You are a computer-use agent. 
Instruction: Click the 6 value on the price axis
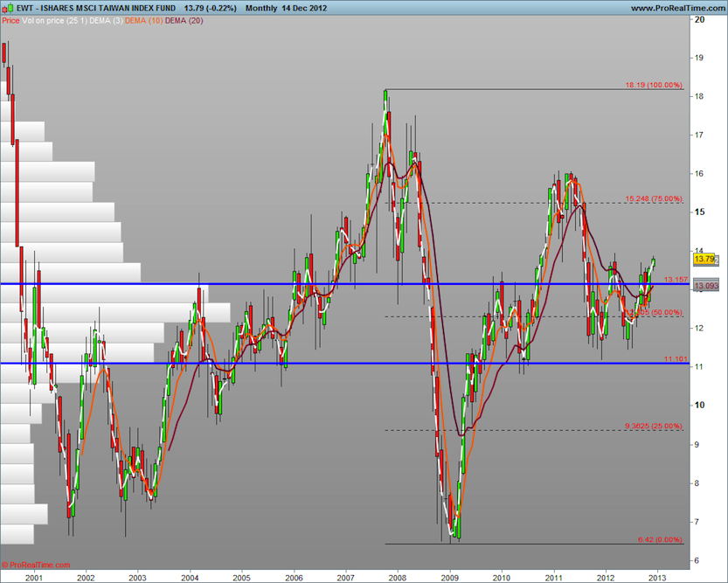(697, 560)
